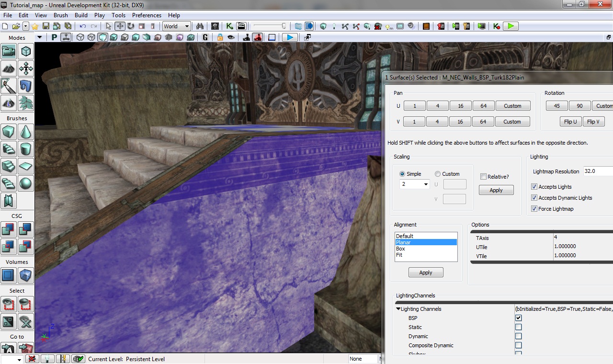
Task: Open the World coordinate system dropdown
Action: coord(177,26)
